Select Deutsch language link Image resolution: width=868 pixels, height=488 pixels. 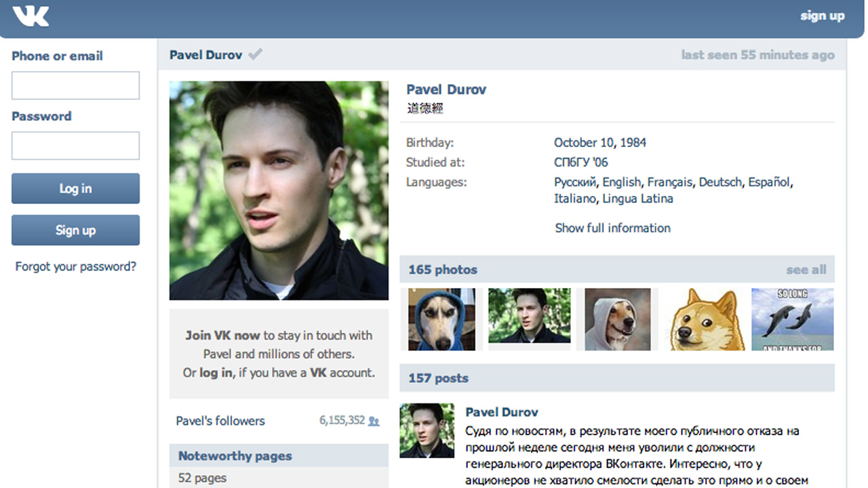pyautogui.click(x=721, y=182)
